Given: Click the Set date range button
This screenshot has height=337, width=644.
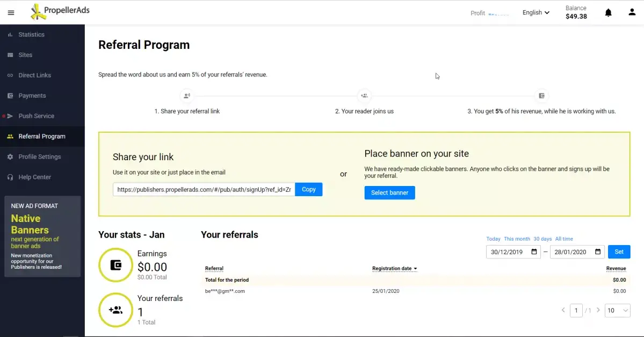Looking at the screenshot, I should pyautogui.click(x=619, y=252).
